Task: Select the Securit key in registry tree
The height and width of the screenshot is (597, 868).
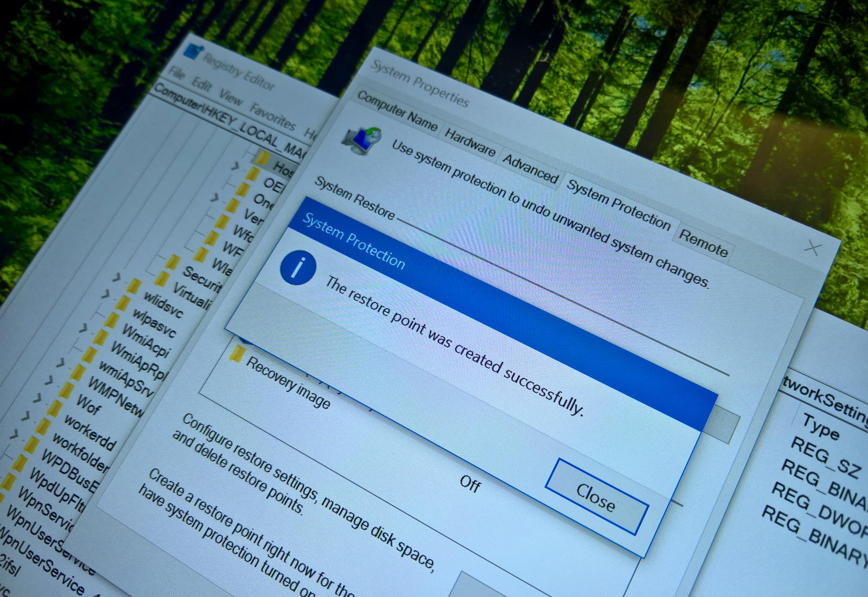Action: 202,279
